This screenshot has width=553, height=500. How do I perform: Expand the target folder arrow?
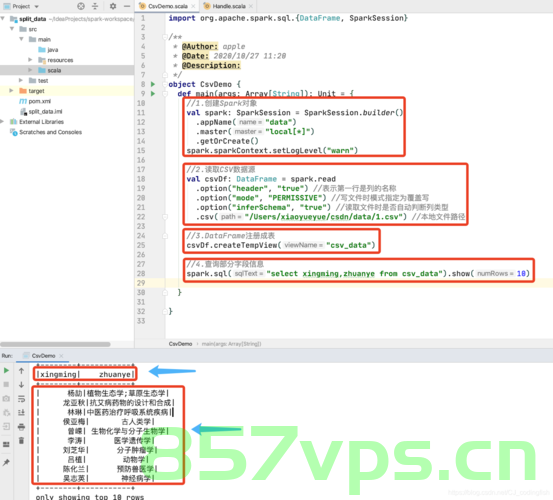pos(12,91)
